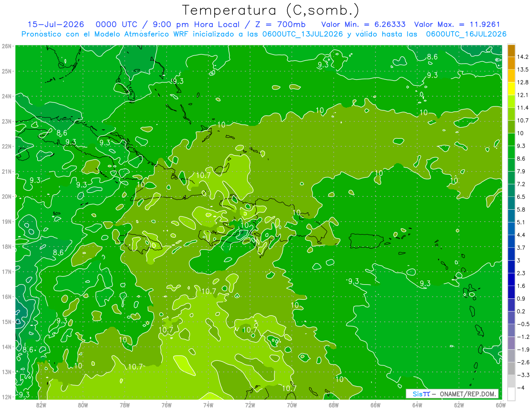Click the '13.5' colorbar scale value

coord(523,70)
